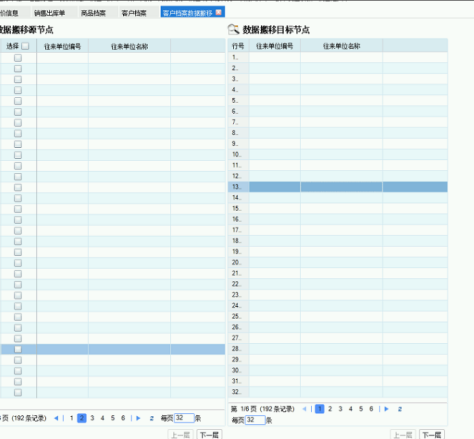Image resolution: width=474 pixels, height=439 pixels.
Task: Select row 13 in target table
Action: click(x=338, y=187)
